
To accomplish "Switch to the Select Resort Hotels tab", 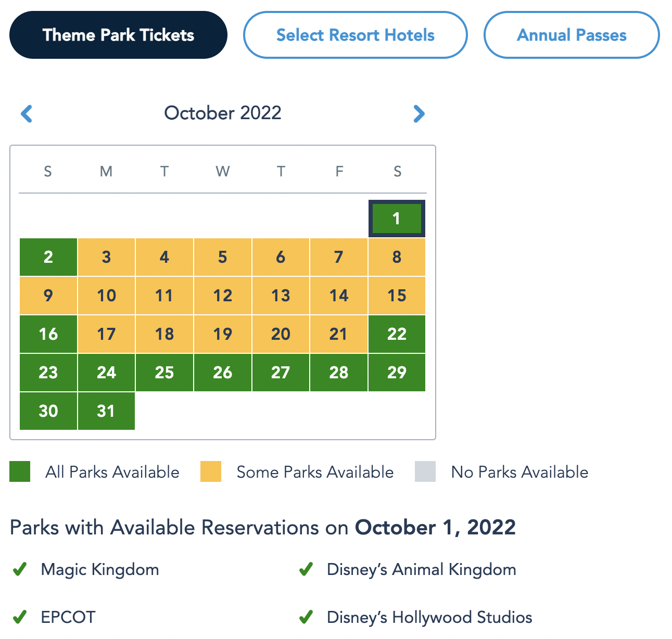I will [x=355, y=35].
